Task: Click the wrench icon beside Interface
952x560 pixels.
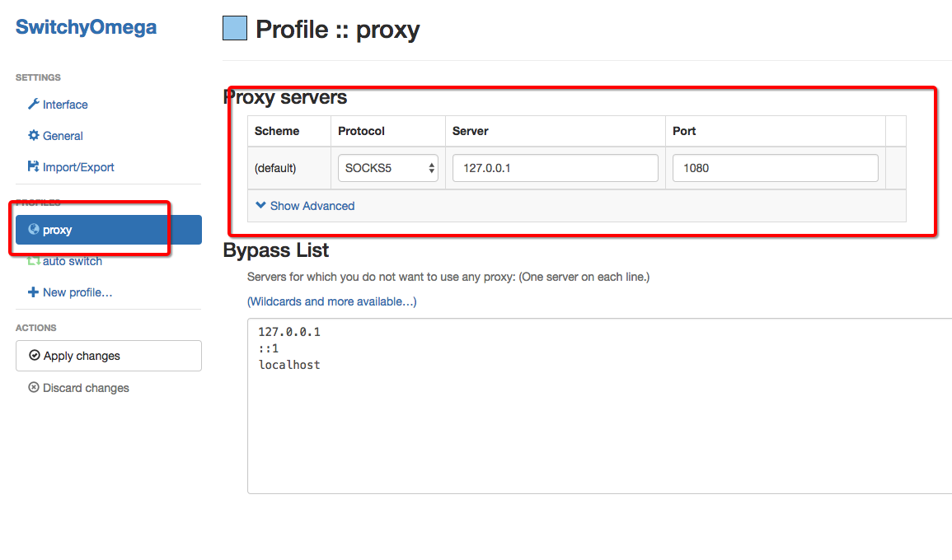Action: pyautogui.click(x=34, y=104)
